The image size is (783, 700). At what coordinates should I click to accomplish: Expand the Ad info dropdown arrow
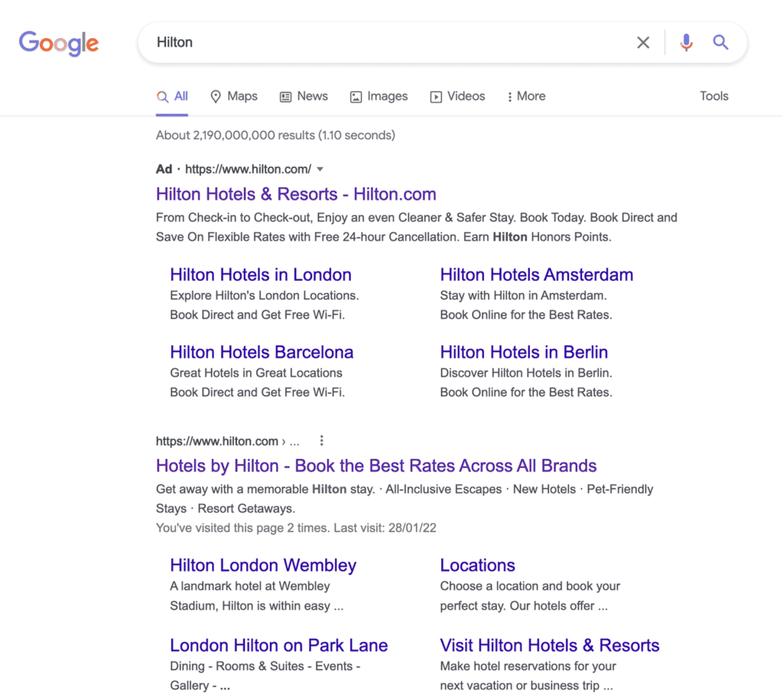[320, 168]
